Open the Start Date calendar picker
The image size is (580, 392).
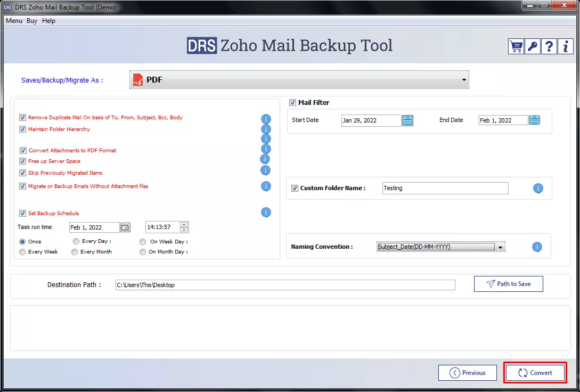407,120
